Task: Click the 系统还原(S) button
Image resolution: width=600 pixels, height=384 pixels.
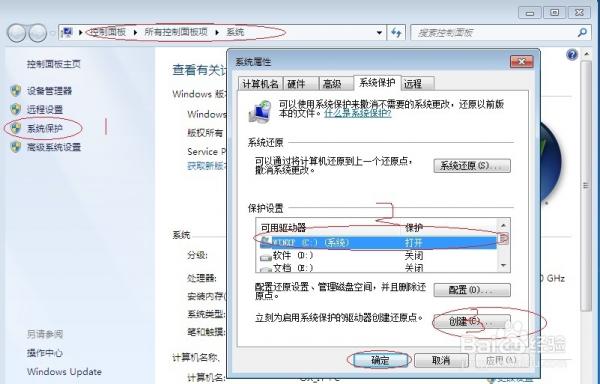Action: click(472, 166)
